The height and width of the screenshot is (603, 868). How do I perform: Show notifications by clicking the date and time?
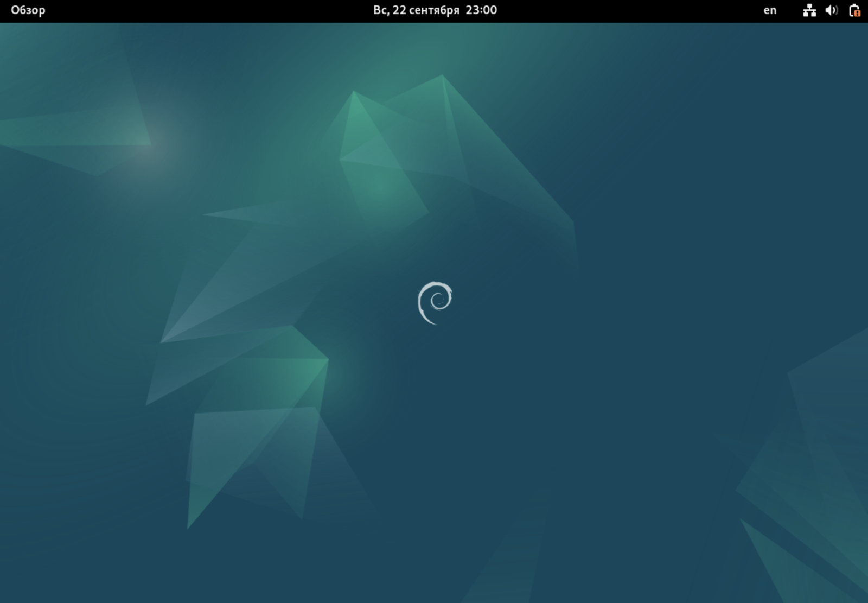point(435,10)
